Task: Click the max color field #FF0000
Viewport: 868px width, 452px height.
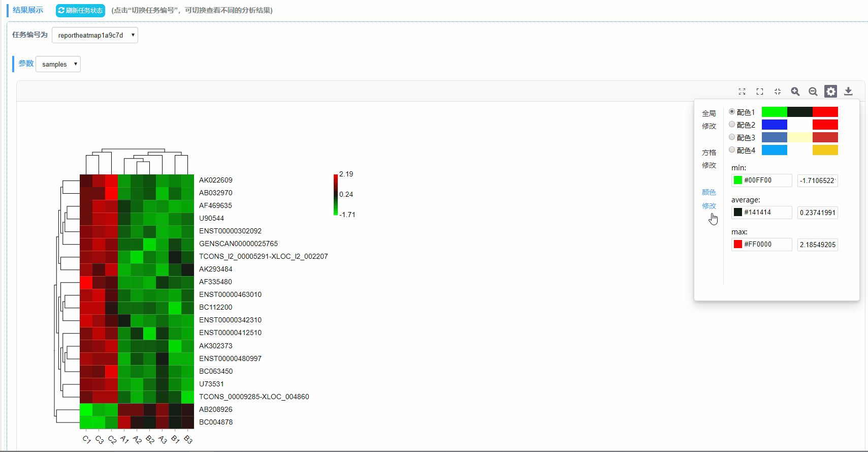Action: pos(761,244)
